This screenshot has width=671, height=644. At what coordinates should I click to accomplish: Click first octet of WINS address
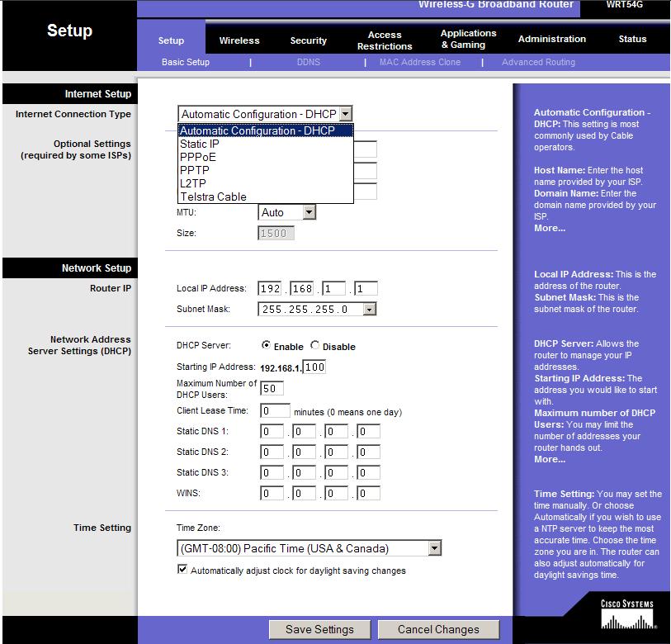coord(272,493)
